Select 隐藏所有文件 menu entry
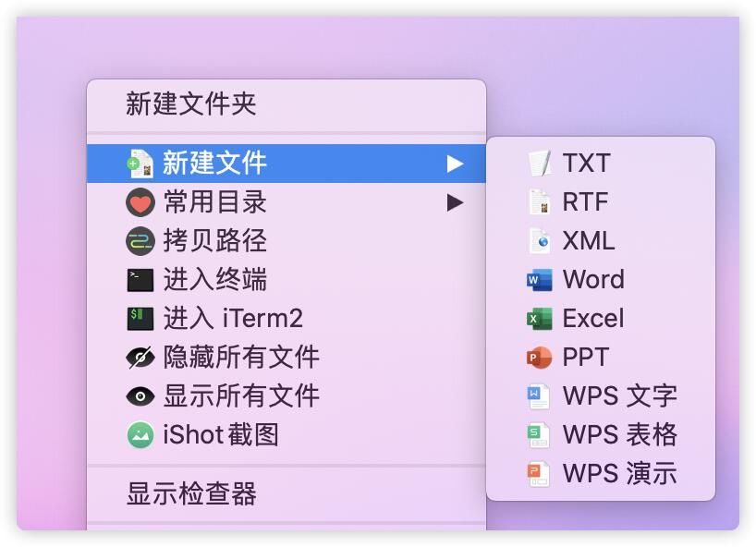This screenshot has height=547, width=756. (287, 358)
